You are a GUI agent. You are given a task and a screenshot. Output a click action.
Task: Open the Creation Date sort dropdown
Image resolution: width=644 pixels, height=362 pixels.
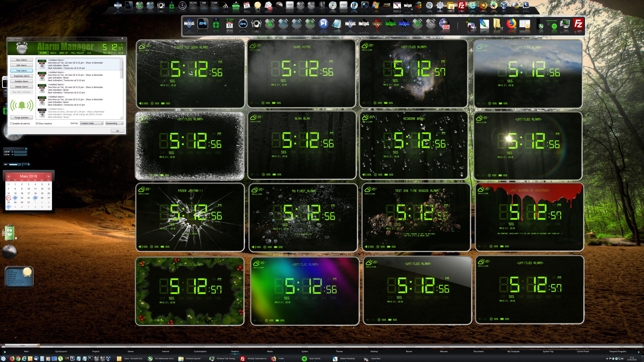92,123
